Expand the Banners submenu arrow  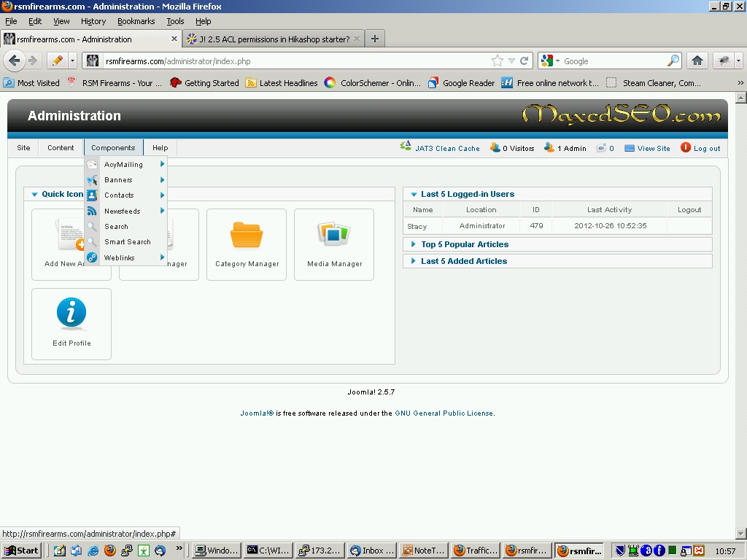[x=163, y=179]
